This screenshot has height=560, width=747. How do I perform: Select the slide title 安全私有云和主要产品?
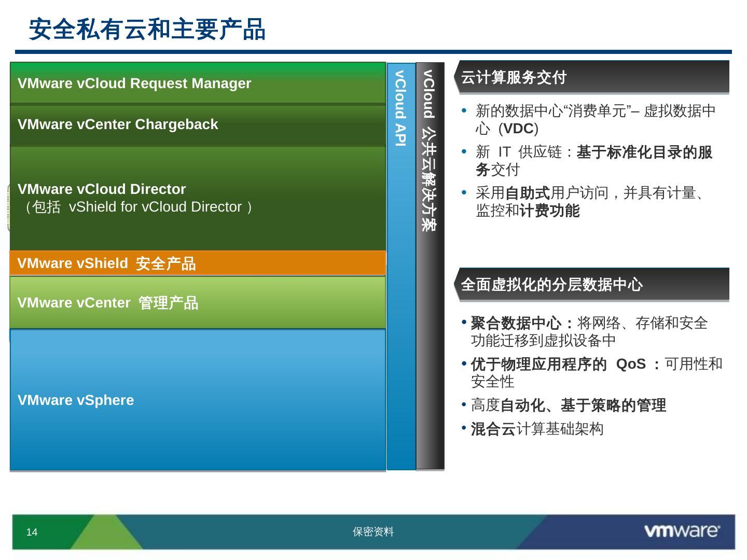(147, 29)
